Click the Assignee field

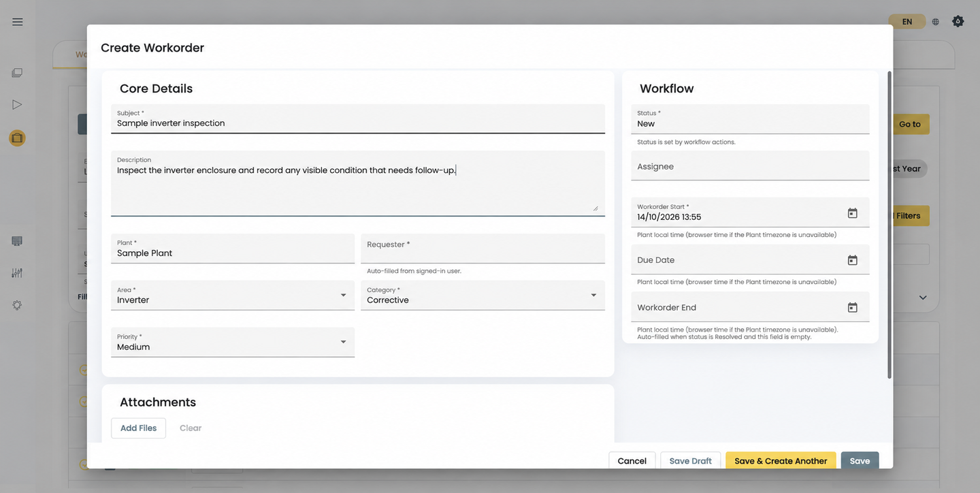(x=750, y=166)
